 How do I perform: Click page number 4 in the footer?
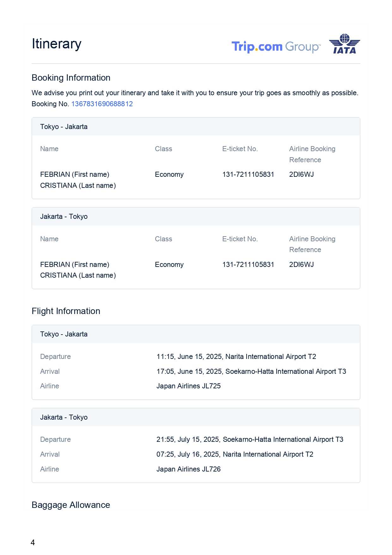coord(33,543)
